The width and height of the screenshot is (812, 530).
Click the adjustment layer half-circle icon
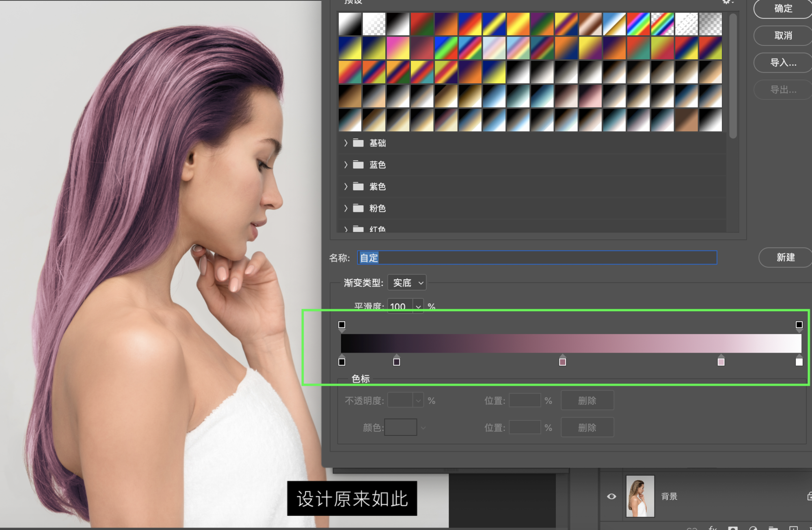[753, 528]
